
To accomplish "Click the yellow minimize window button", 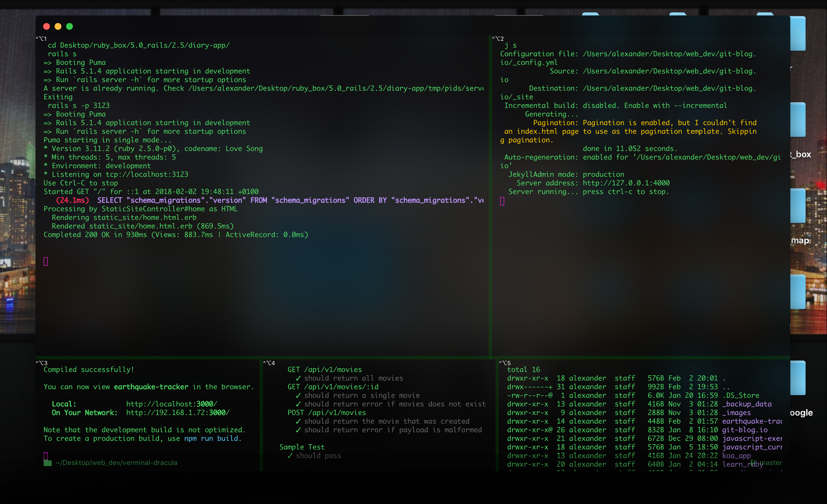I will [58, 26].
